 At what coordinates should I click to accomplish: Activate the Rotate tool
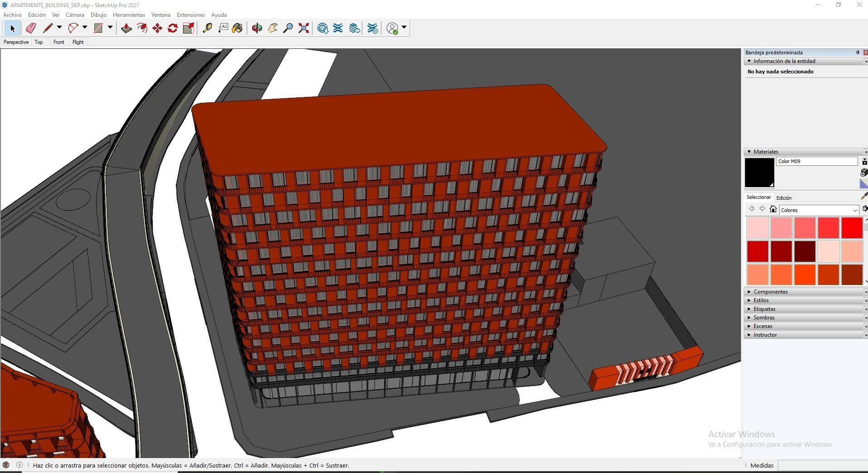(173, 28)
